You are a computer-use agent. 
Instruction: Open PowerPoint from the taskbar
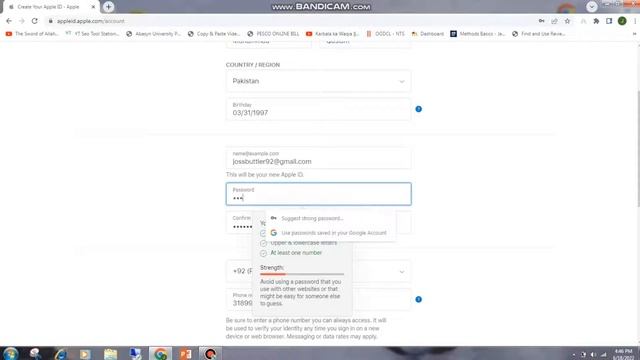[x=185, y=354]
